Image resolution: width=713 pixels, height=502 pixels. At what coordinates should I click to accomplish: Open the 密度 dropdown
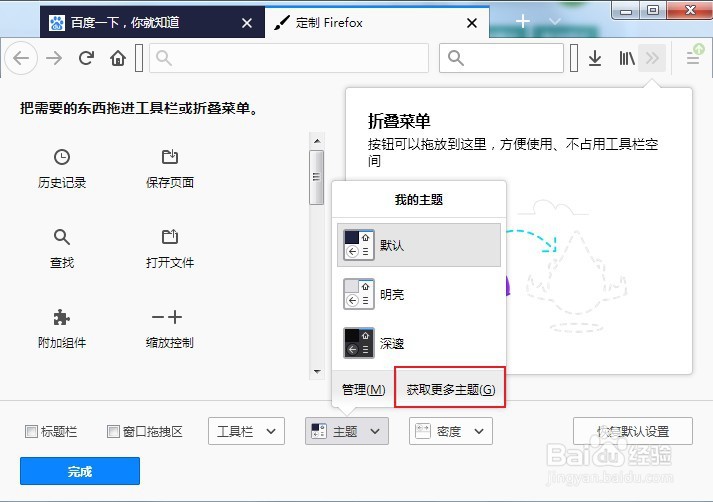click(x=451, y=431)
